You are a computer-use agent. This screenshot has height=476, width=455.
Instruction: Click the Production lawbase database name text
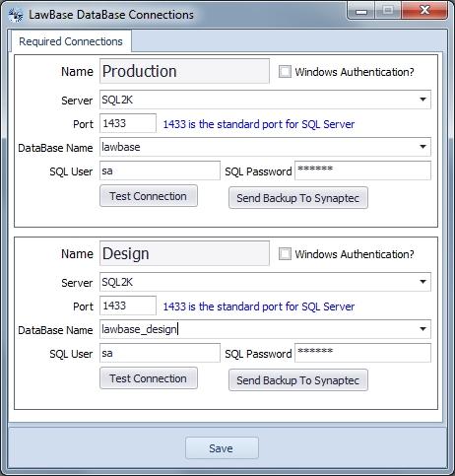pyautogui.click(x=121, y=147)
